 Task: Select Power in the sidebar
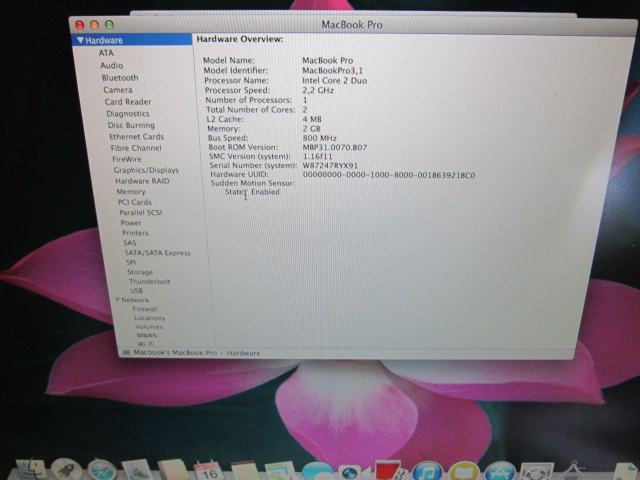pos(131,223)
